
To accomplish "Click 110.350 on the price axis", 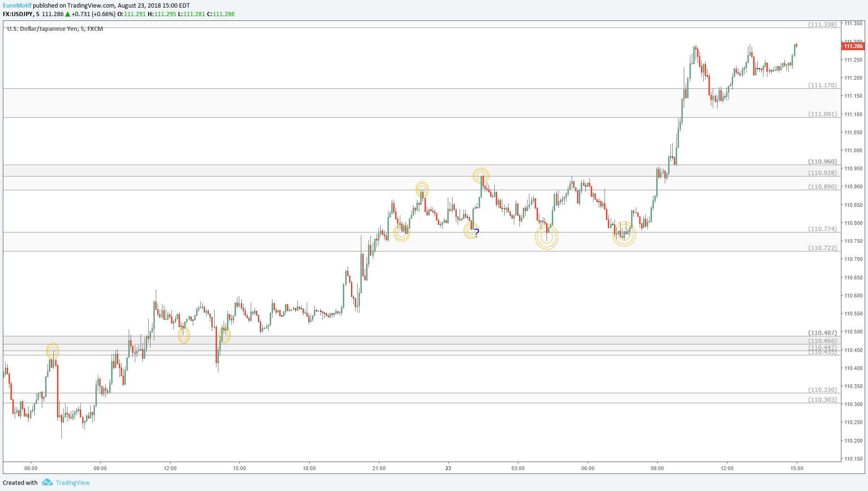I will (853, 386).
